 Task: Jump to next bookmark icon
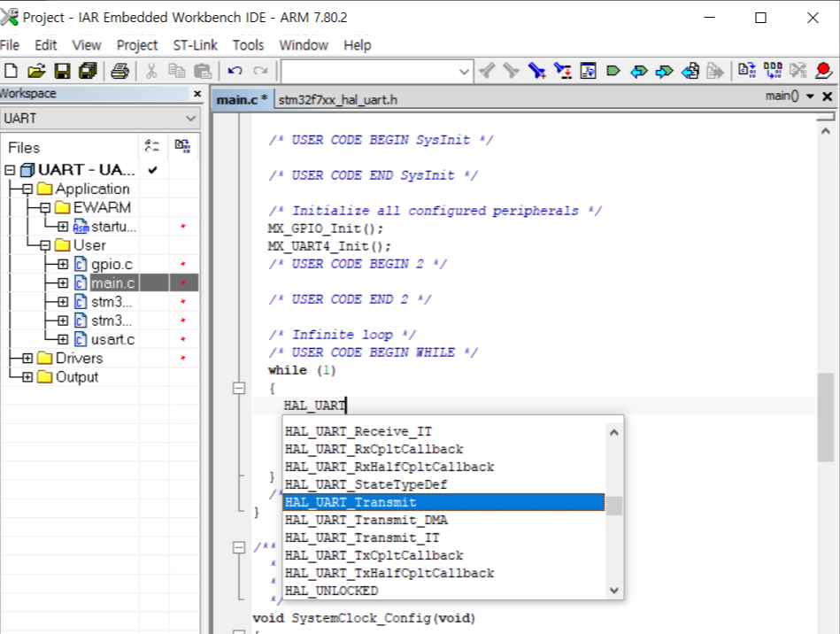(x=664, y=71)
